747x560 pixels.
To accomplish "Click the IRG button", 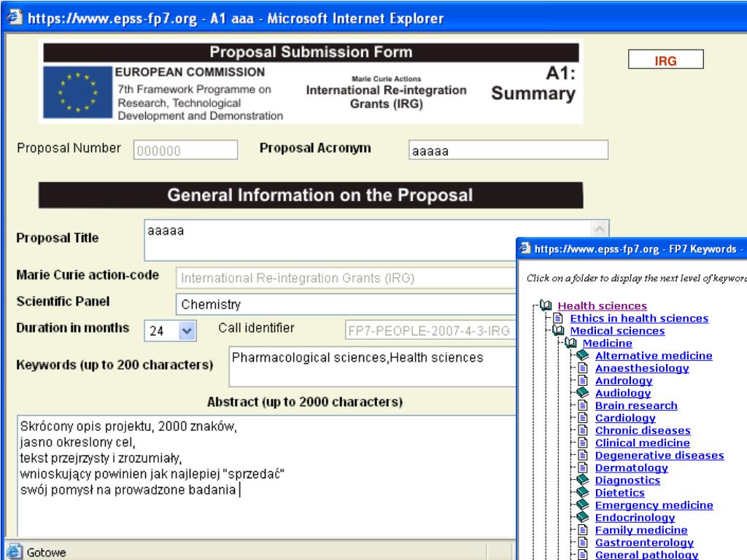I will pyautogui.click(x=665, y=60).
